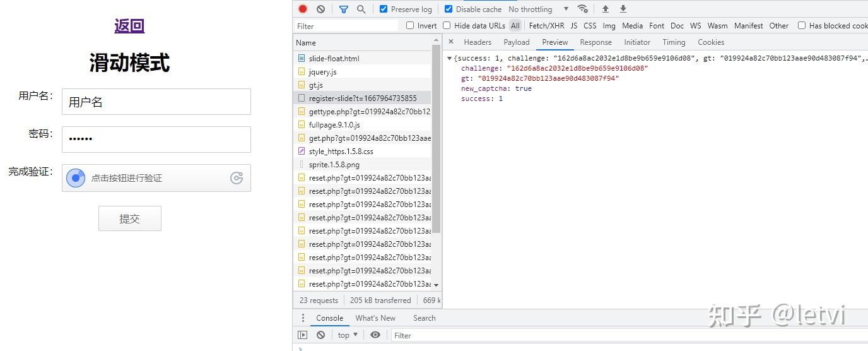
Task: Filter requests by Doc type
Action: point(677,26)
